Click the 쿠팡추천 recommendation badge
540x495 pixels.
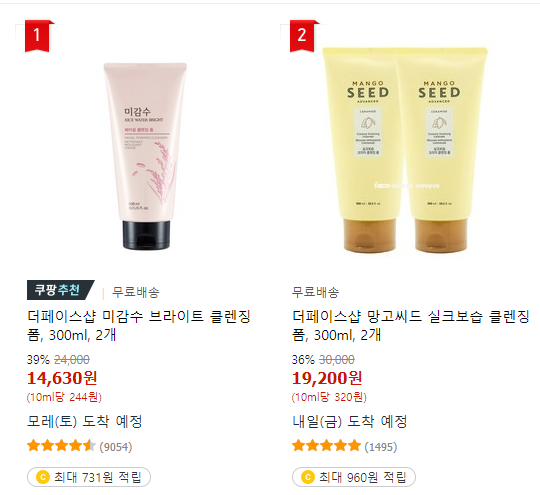[60, 290]
